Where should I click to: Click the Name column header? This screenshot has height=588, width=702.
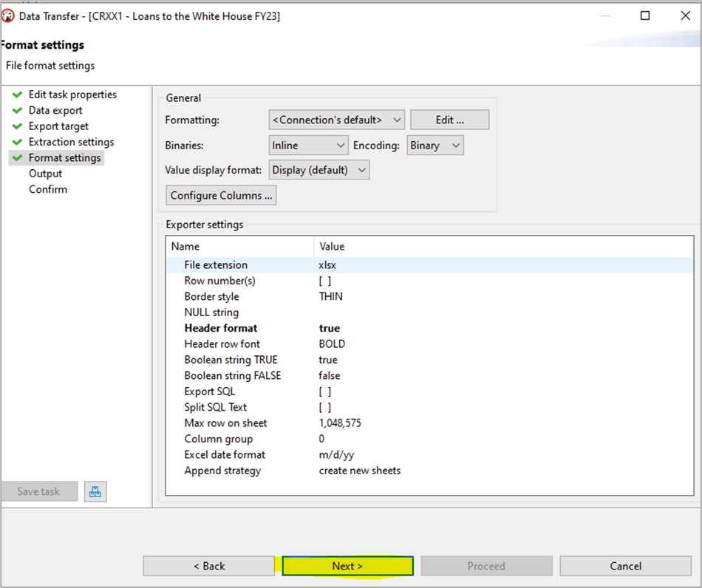pyautogui.click(x=240, y=247)
